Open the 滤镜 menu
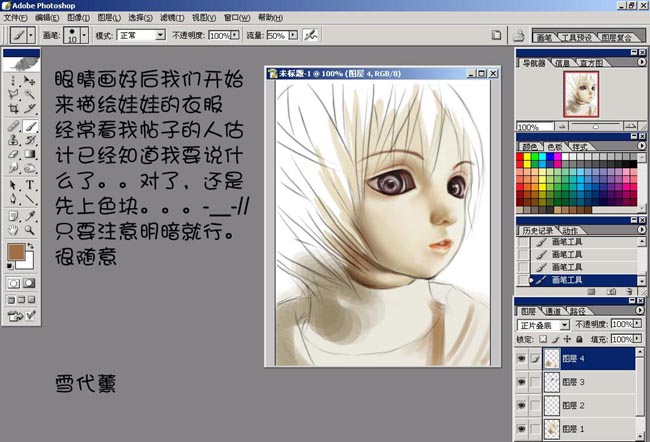Image resolution: width=650 pixels, height=442 pixels. pyautogui.click(x=172, y=17)
